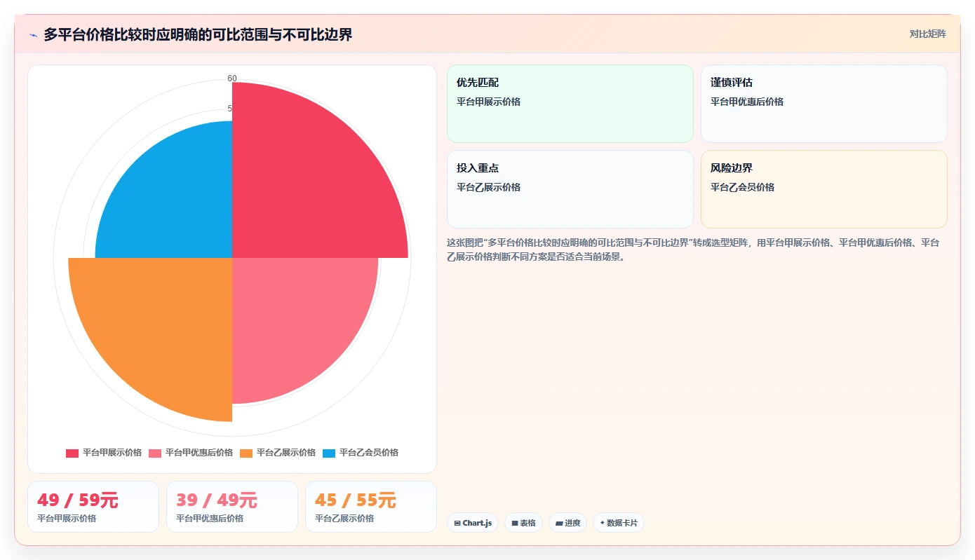Click the axis label 60 on chart

[x=232, y=78]
